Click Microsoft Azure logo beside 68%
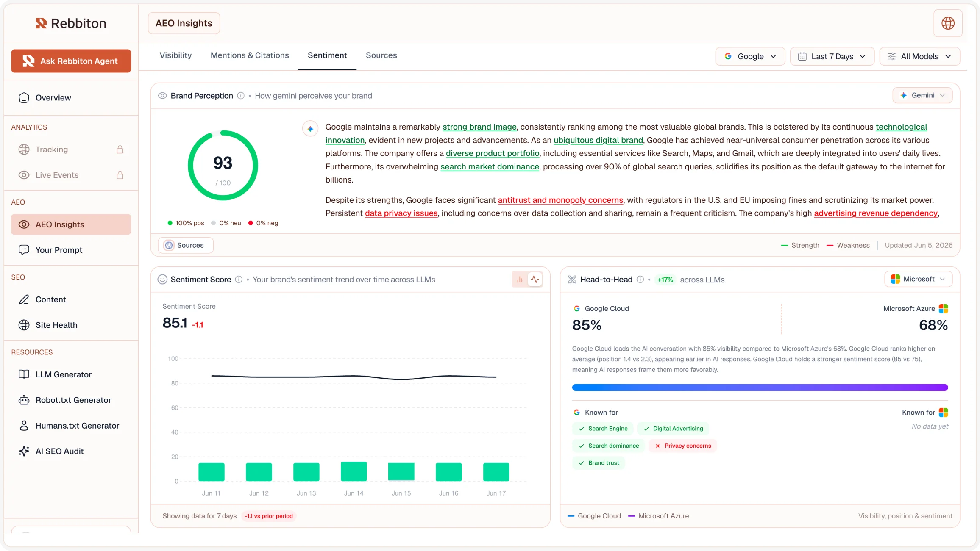Screen dimensions: 980x551 [x=943, y=309]
